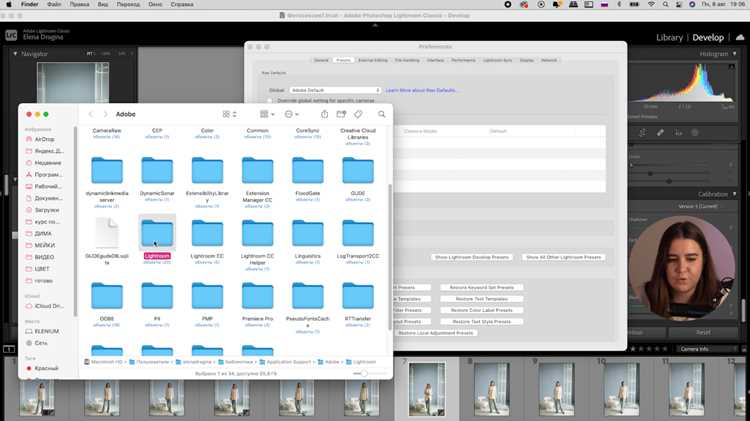The image size is (750, 421).
Task: Open the Finder icon view switcher
Action: 230,114
